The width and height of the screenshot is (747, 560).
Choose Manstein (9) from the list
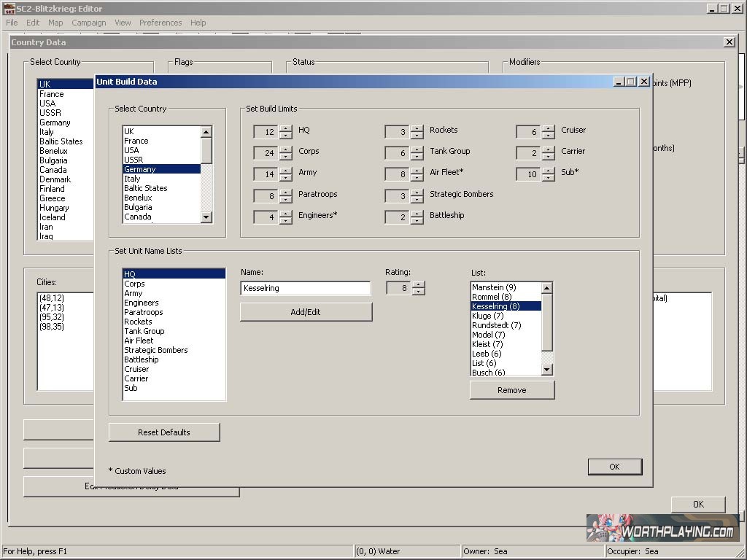[494, 287]
